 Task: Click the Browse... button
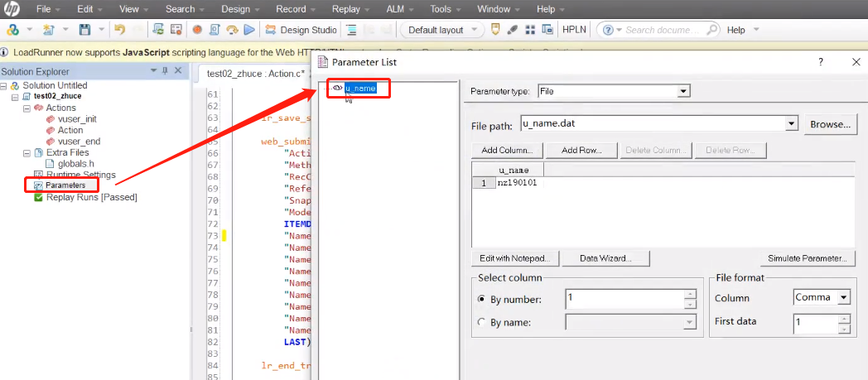(x=831, y=124)
